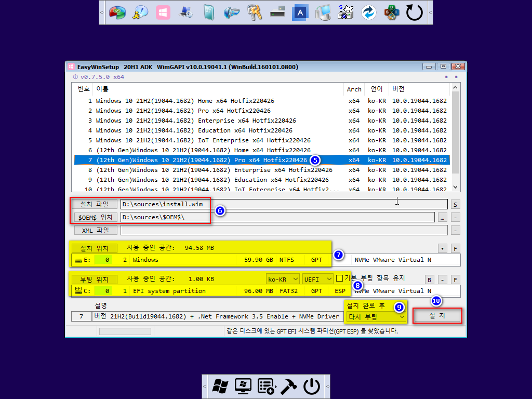Open the computer with gear icon
This screenshot has width=532, height=399.
(x=186, y=12)
